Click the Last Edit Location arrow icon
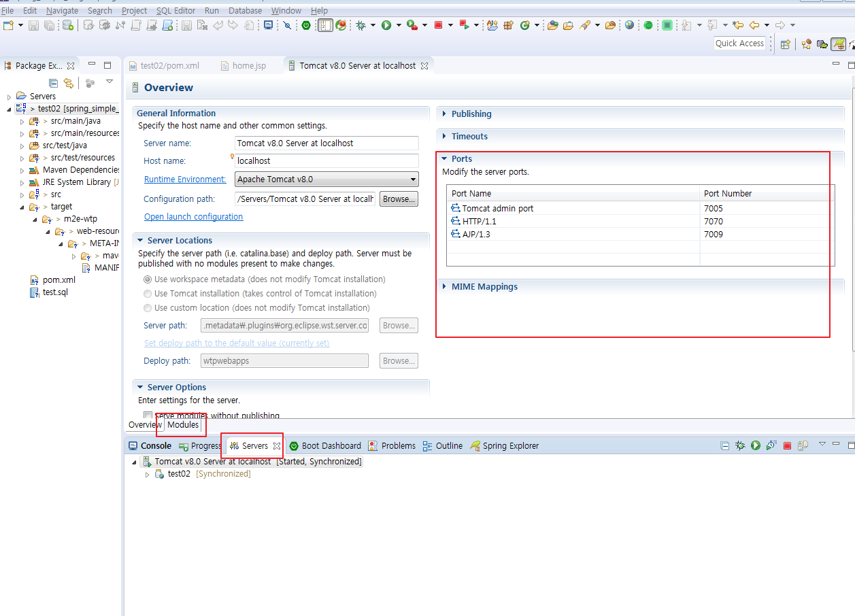This screenshot has width=855, height=616. coord(738,25)
